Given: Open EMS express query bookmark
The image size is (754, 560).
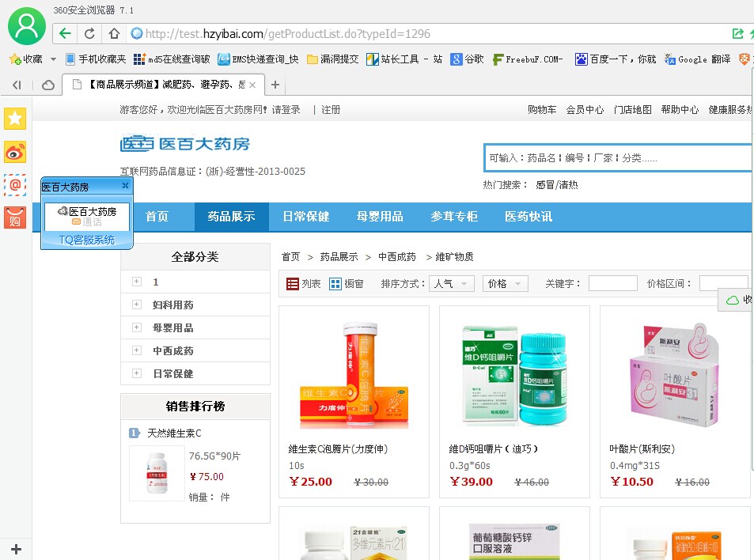Looking at the screenshot, I should tap(258, 59).
